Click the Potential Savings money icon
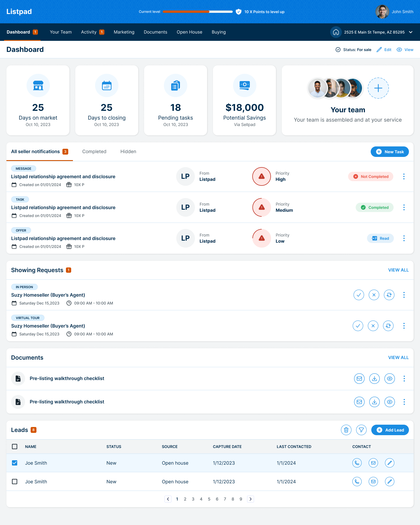The width and height of the screenshot is (420, 525). 245,85
